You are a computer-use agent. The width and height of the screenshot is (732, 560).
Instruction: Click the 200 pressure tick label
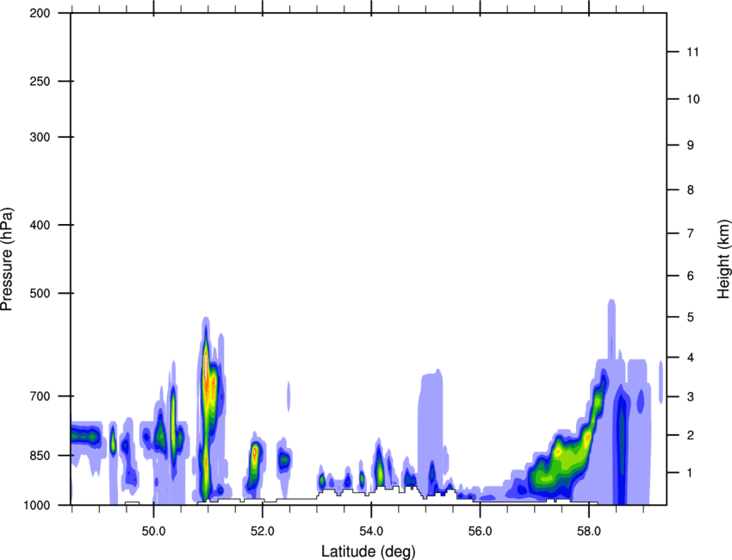click(x=40, y=13)
